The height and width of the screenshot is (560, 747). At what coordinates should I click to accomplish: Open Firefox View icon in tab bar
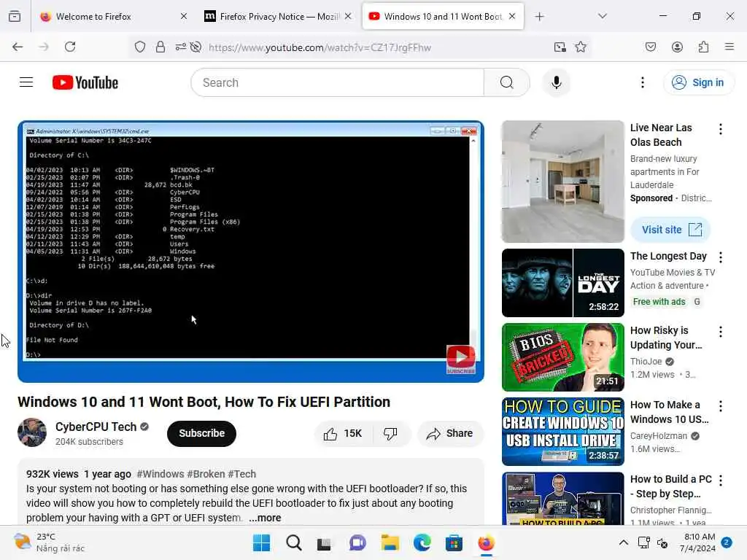click(x=15, y=16)
